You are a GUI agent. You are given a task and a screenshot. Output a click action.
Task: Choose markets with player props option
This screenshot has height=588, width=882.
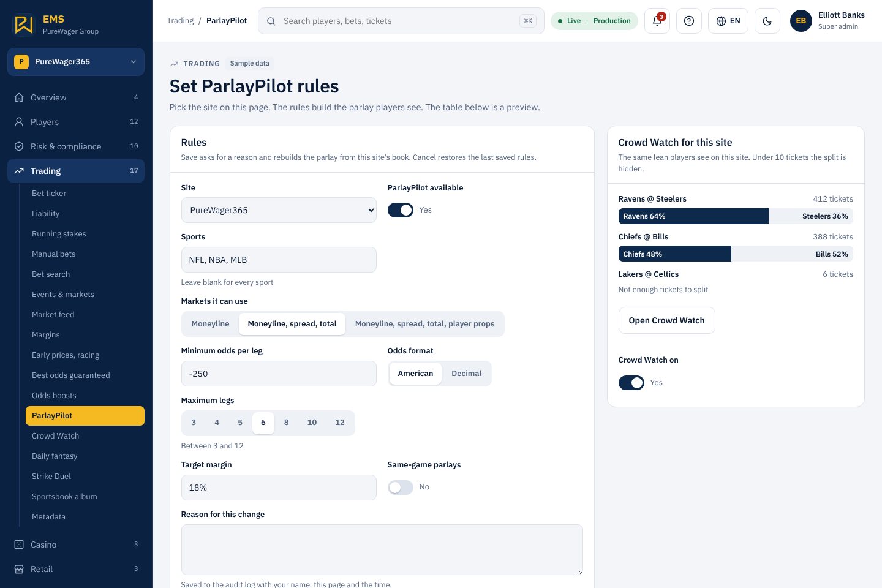[x=424, y=324]
